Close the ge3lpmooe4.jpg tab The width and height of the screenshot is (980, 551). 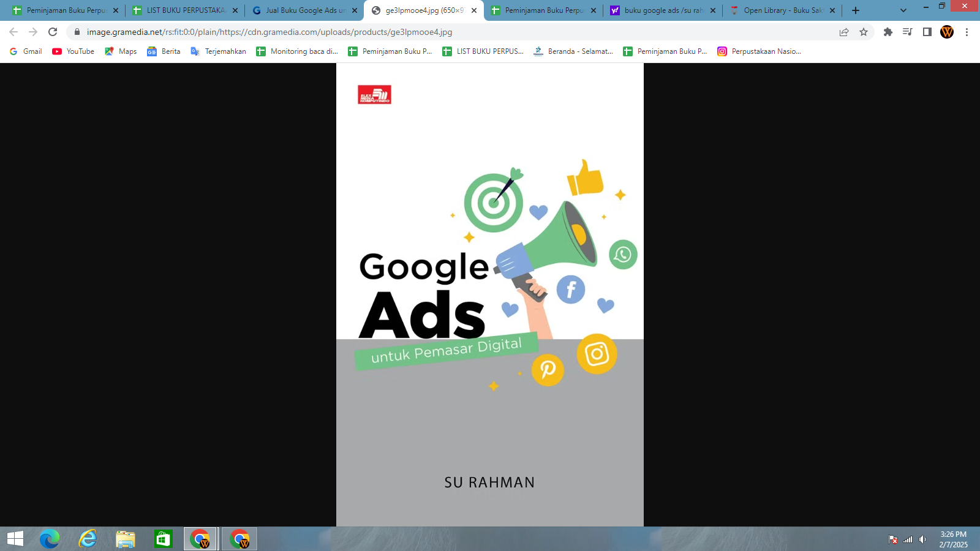tap(474, 10)
